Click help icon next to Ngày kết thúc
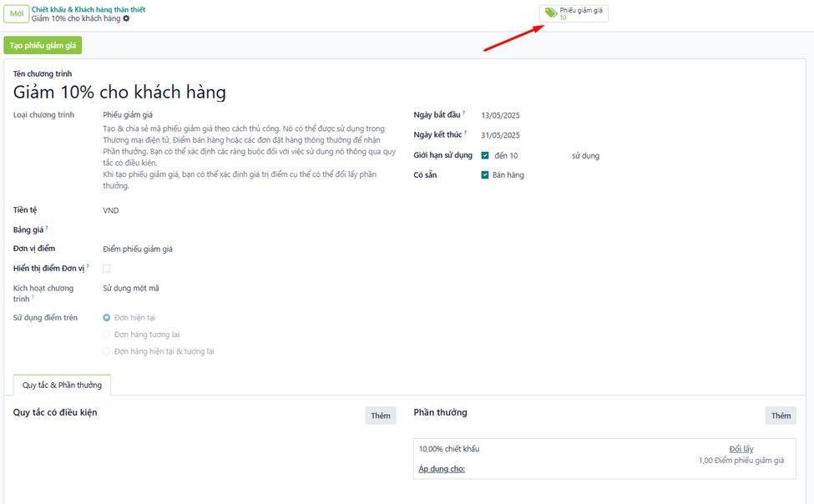The width and height of the screenshot is (814, 504). point(464,133)
